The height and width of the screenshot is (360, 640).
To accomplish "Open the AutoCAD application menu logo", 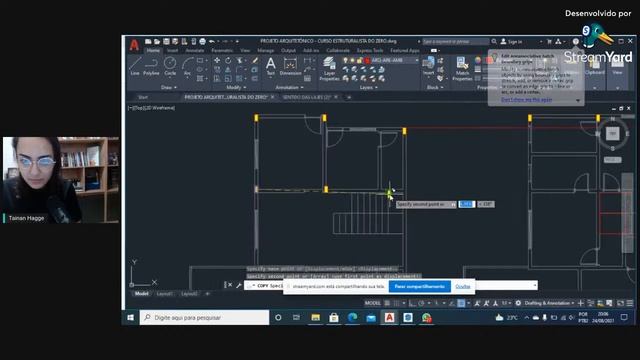I will pyautogui.click(x=134, y=44).
